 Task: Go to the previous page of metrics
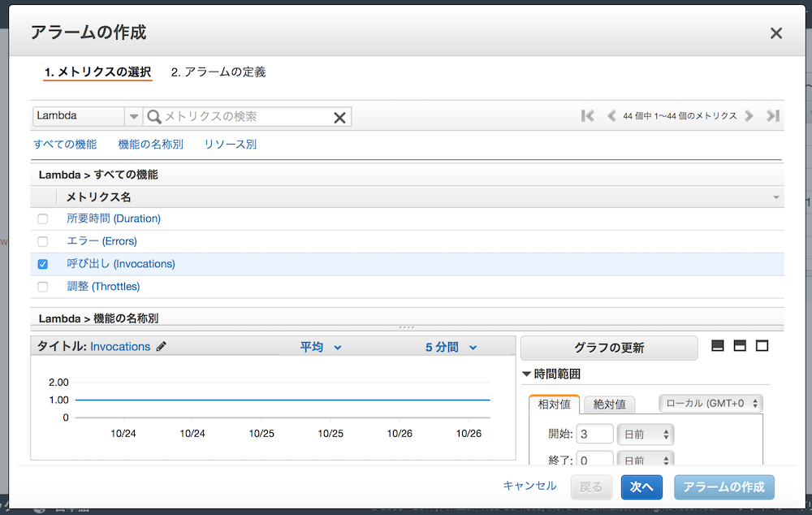point(611,116)
